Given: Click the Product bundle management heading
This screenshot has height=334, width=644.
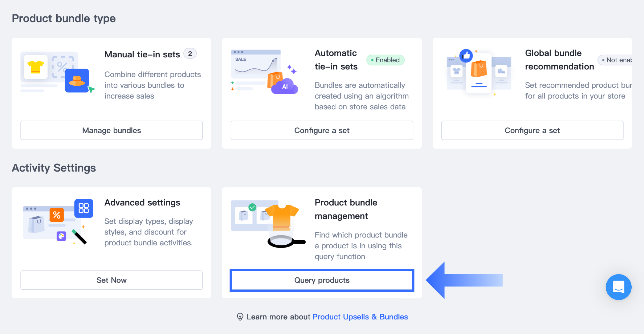Looking at the screenshot, I should 346,209.
